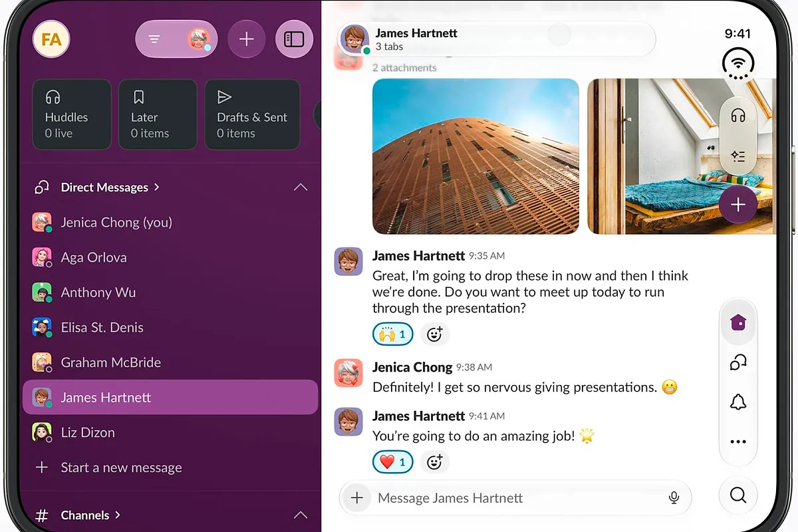Open Elisa St. Denis direct message
The width and height of the screenshot is (798, 532).
coord(170,327)
